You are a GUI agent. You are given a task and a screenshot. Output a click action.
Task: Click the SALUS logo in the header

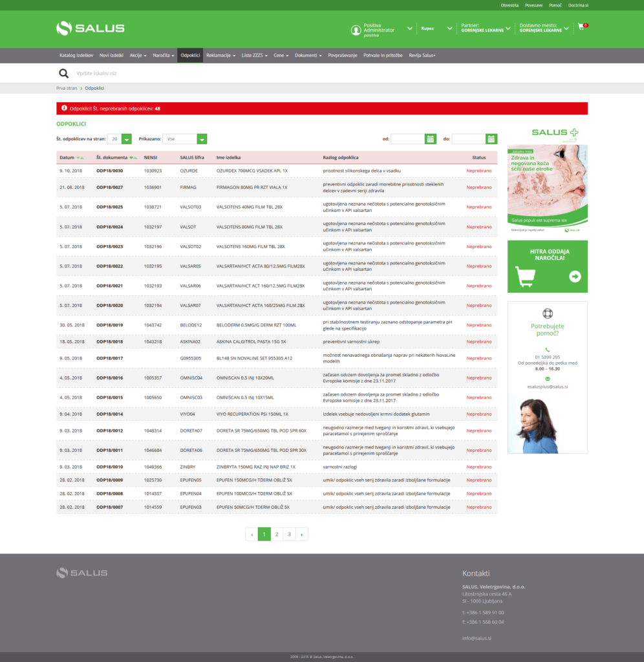point(91,28)
